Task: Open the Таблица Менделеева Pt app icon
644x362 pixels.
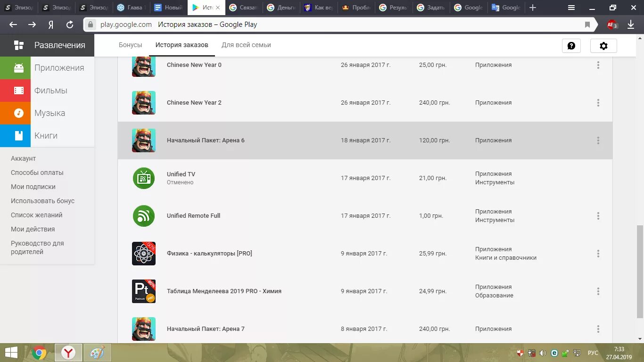Action: (144, 291)
